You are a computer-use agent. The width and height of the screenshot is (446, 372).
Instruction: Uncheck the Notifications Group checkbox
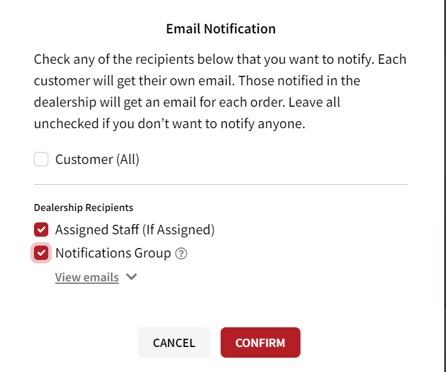[x=41, y=253]
